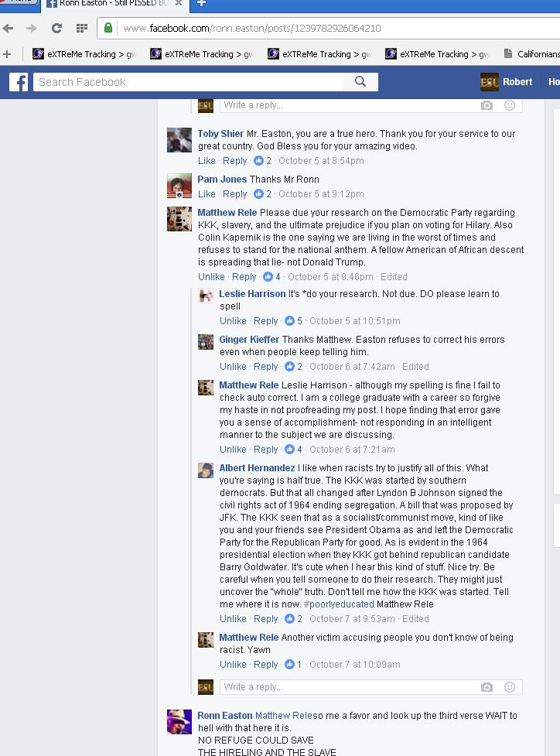This screenshot has width=560, height=756.
Task: Open the Californians bookmark
Action: 531,54
